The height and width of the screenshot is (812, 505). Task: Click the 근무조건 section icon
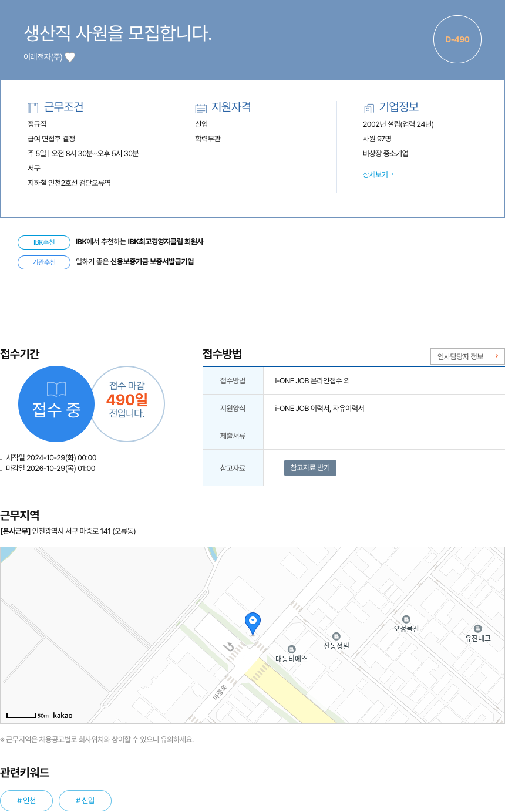[33, 107]
